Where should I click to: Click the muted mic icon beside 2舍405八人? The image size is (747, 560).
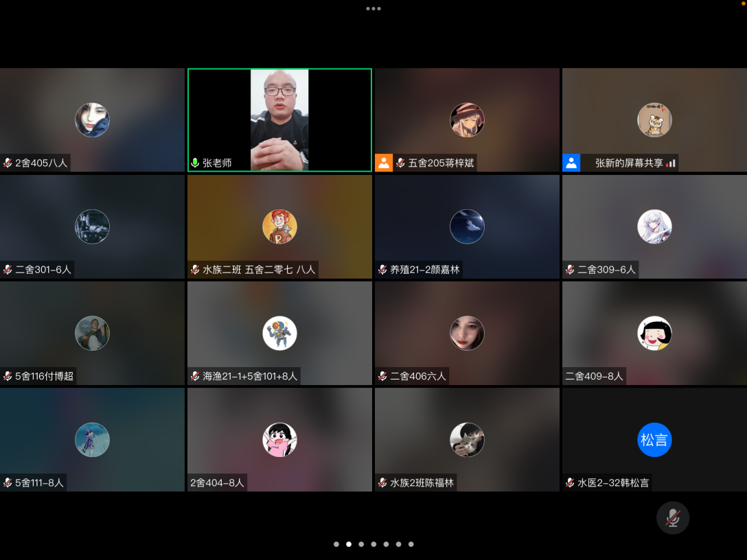coord(8,163)
